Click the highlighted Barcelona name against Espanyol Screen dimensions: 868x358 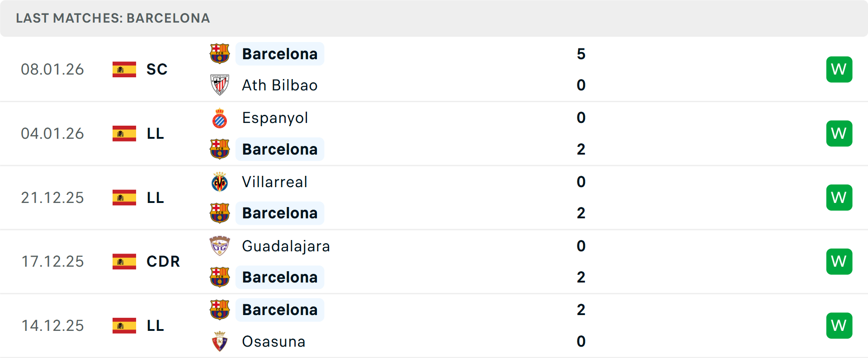point(280,149)
